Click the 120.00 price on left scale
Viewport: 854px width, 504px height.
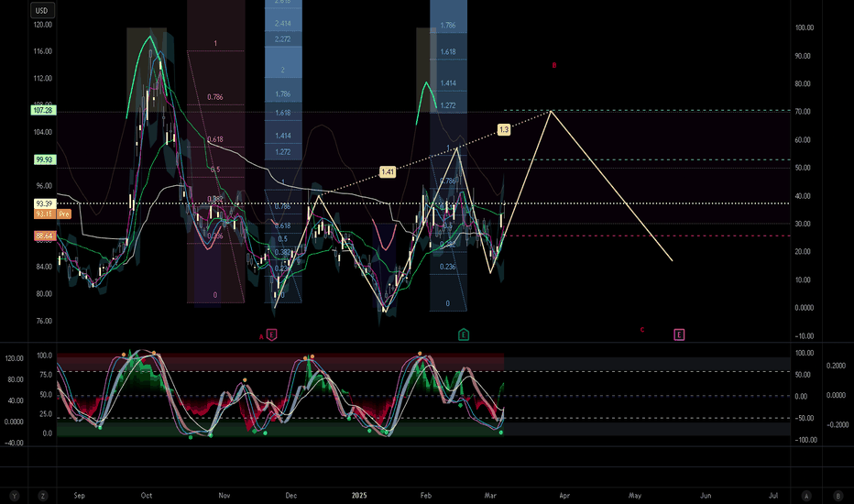[43, 25]
